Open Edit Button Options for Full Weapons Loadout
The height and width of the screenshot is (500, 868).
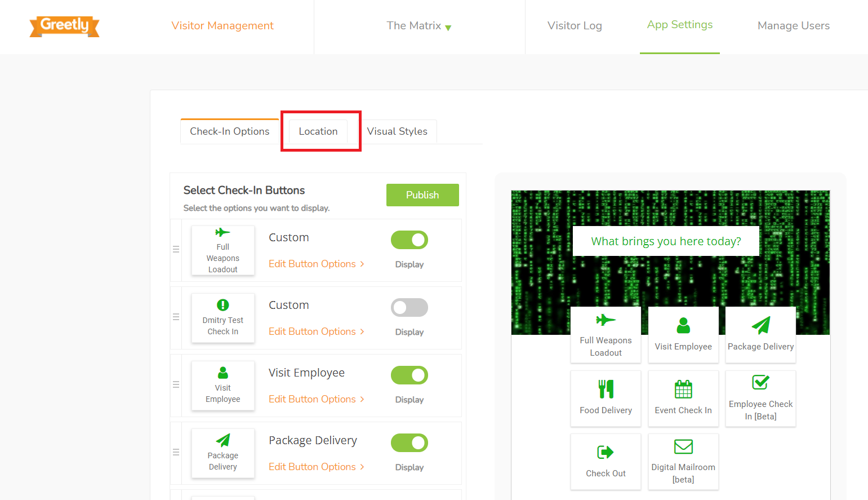click(312, 264)
